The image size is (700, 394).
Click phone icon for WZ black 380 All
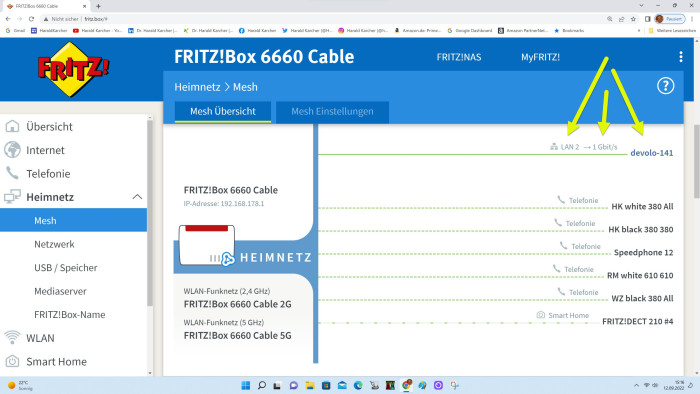[x=561, y=292]
